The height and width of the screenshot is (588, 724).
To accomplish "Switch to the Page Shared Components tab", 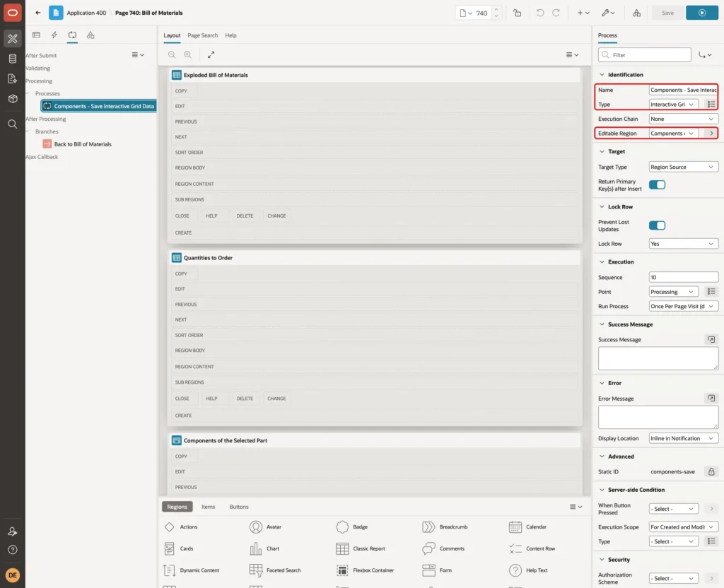I will point(90,35).
